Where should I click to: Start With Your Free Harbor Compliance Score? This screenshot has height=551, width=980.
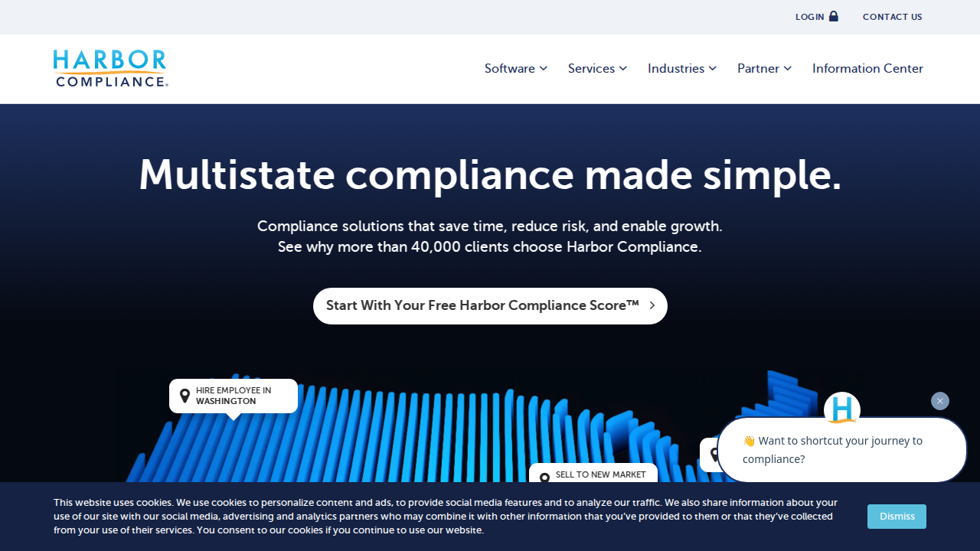coord(490,306)
